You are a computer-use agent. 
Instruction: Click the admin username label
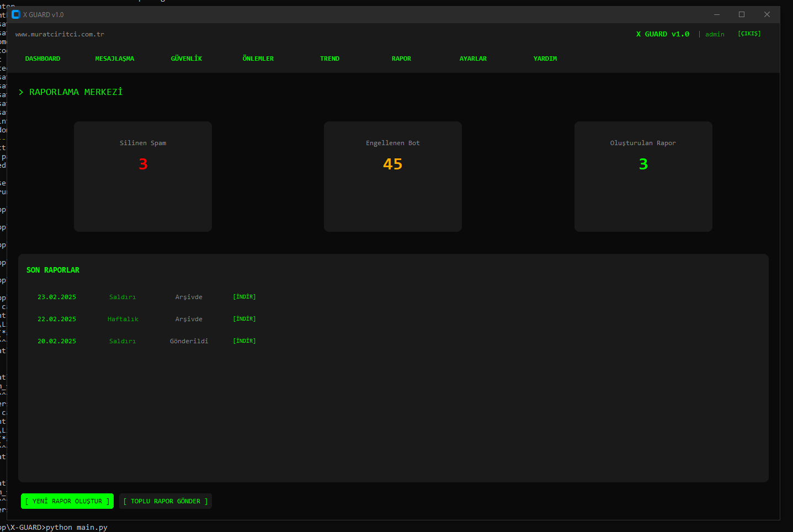[715, 34]
